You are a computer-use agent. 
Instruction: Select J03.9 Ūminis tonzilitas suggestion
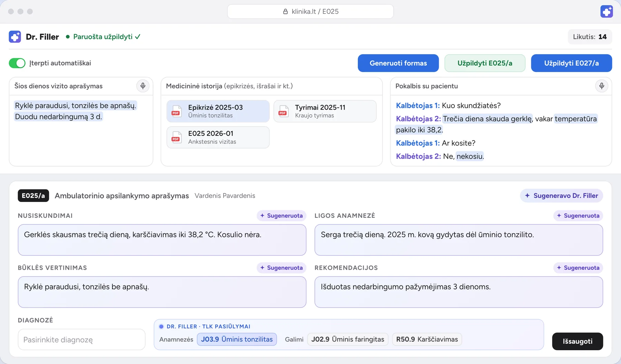click(x=237, y=339)
